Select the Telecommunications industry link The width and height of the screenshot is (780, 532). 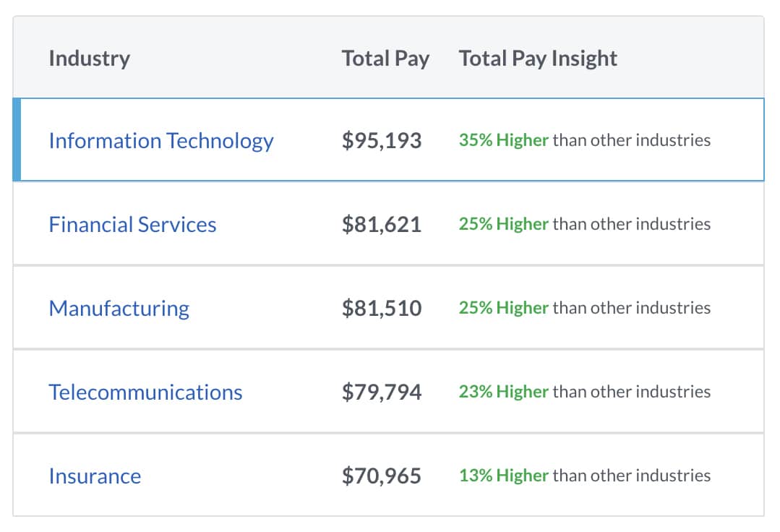pyautogui.click(x=145, y=392)
